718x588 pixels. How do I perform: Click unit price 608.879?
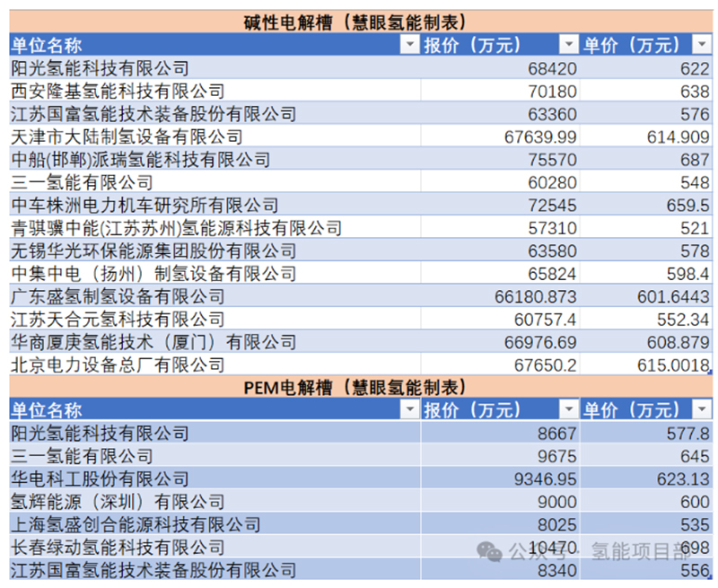pos(679,343)
